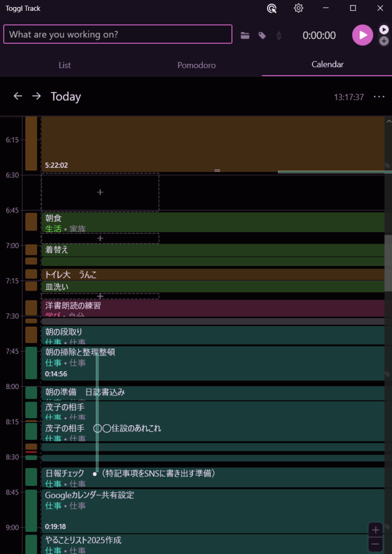This screenshot has width=392, height=554.
Task: Switch to manual mode with small plus icon
Action: (x=384, y=41)
